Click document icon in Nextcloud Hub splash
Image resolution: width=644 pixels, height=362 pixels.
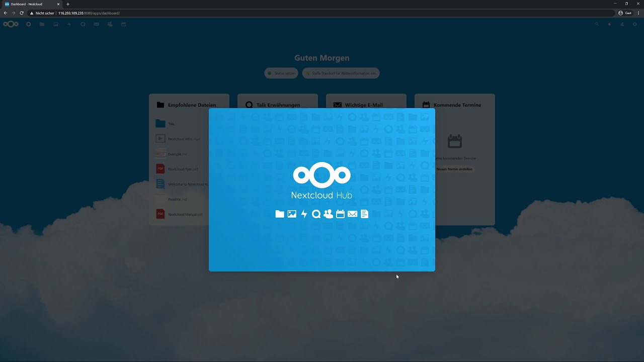tap(364, 214)
